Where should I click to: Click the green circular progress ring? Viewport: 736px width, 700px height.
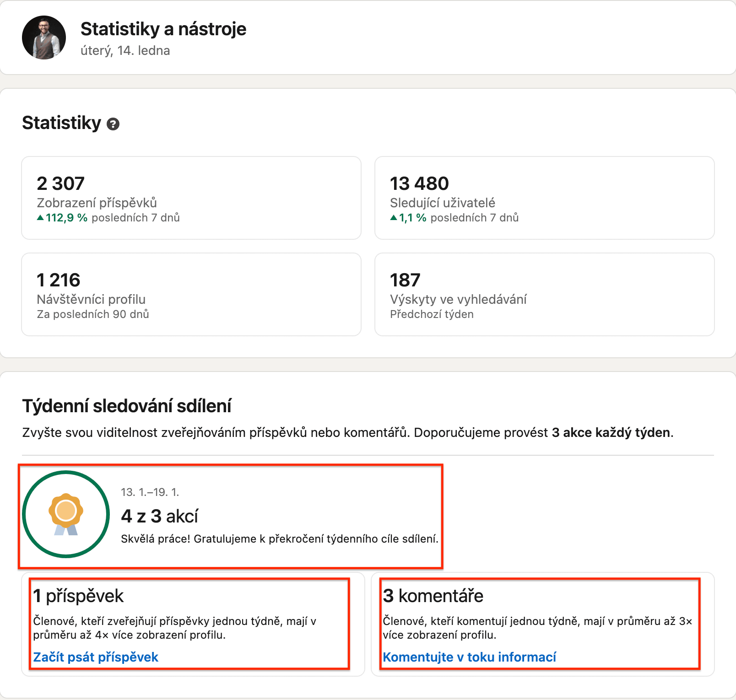click(66, 514)
